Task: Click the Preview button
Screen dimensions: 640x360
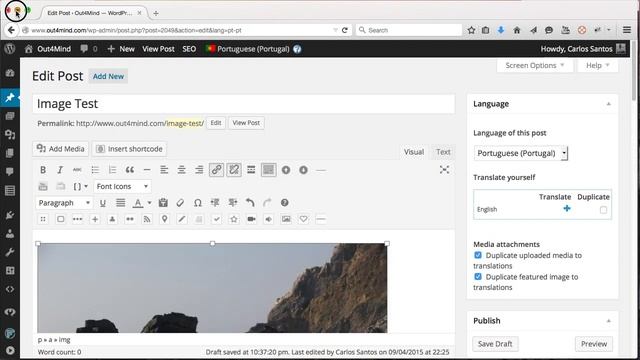Action: [x=594, y=344]
